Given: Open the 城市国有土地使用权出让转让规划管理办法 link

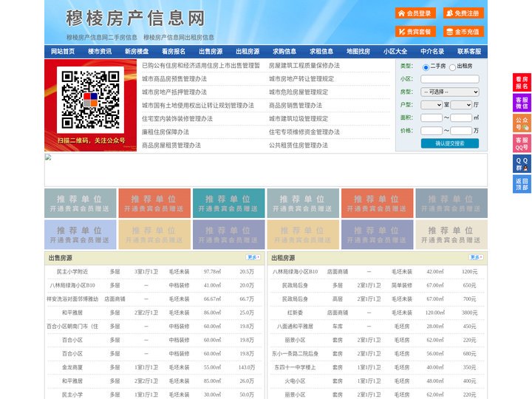Looking at the screenshot, I should (x=198, y=106).
